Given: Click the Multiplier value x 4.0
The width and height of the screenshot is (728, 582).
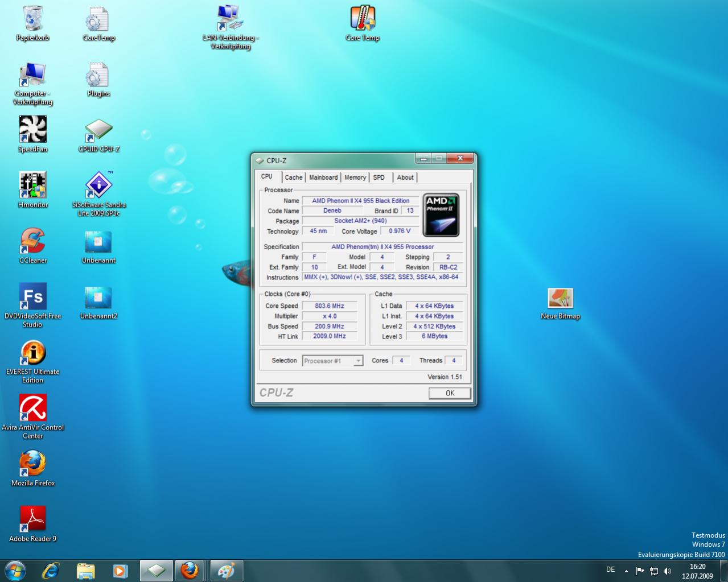Looking at the screenshot, I should [330, 316].
